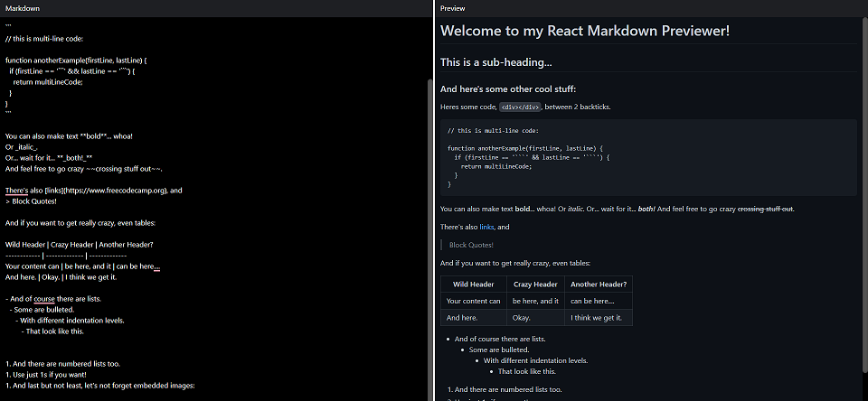Screen dimensions: 868x401
Task: Place cursor on "- And of course there are lists." line
Action: click(53, 299)
